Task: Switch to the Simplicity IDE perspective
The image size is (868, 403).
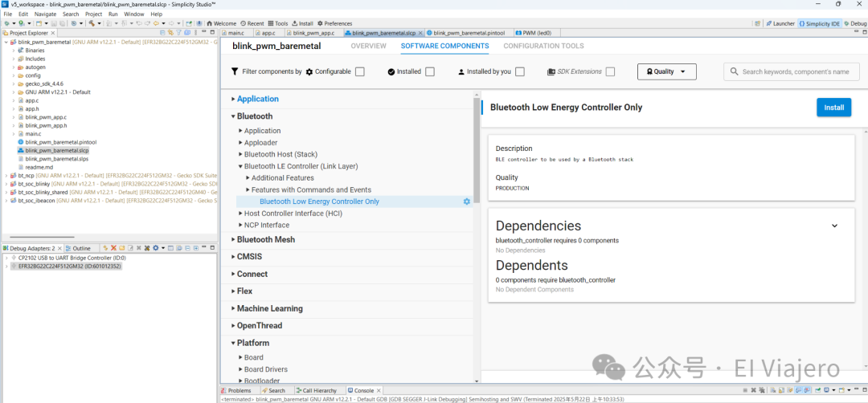Action: click(819, 24)
